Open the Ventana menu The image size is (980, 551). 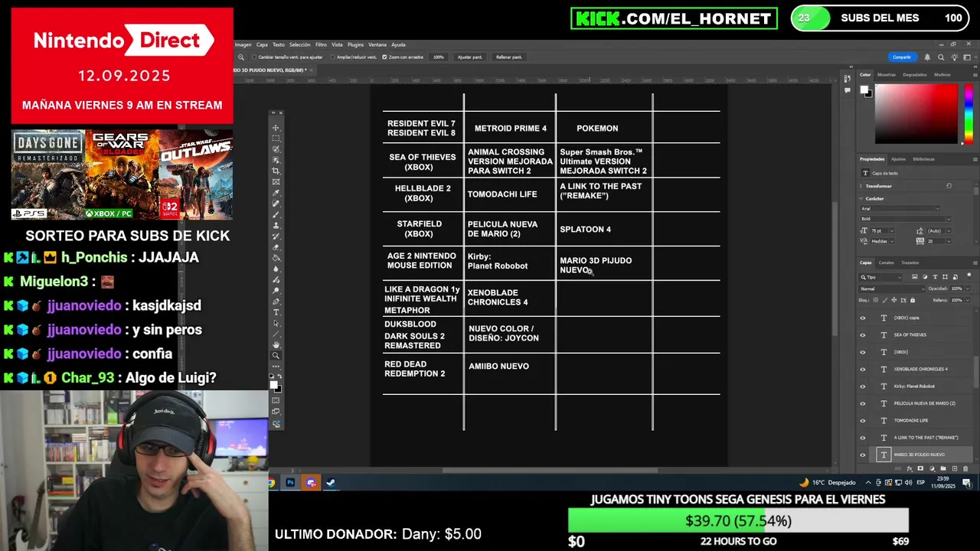[x=377, y=44]
